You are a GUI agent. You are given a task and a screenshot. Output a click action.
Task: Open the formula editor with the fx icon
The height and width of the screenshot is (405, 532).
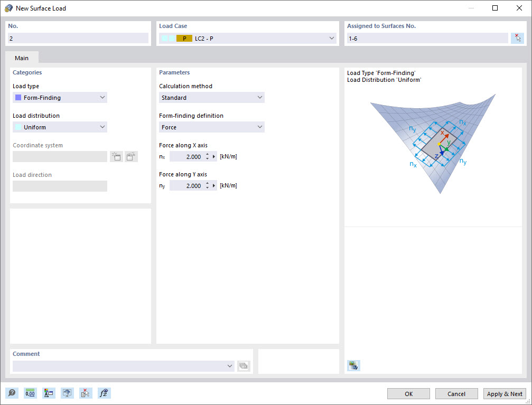tap(104, 393)
